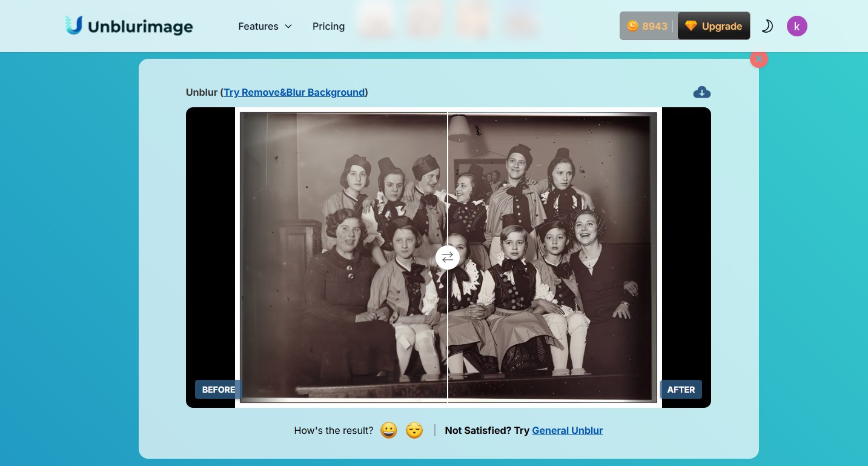Screen dimensions: 868x466
Task: Click the Upgrade button
Action: tap(714, 26)
